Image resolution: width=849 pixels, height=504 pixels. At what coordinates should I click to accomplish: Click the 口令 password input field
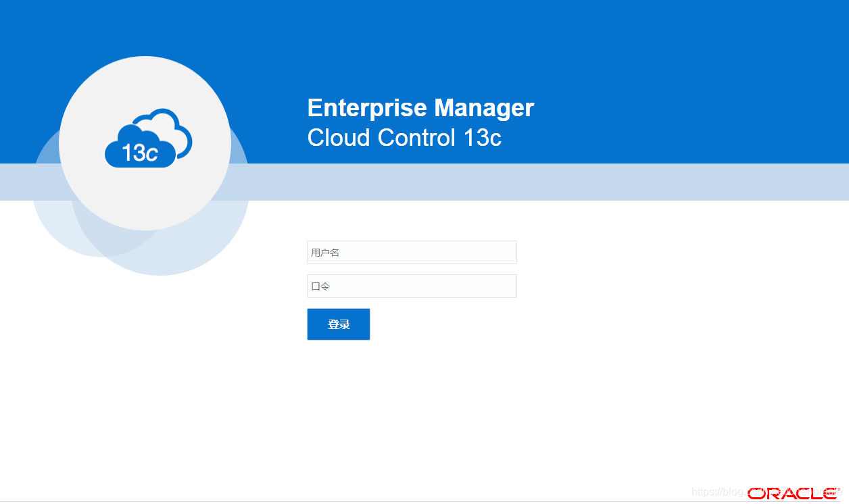pos(412,286)
